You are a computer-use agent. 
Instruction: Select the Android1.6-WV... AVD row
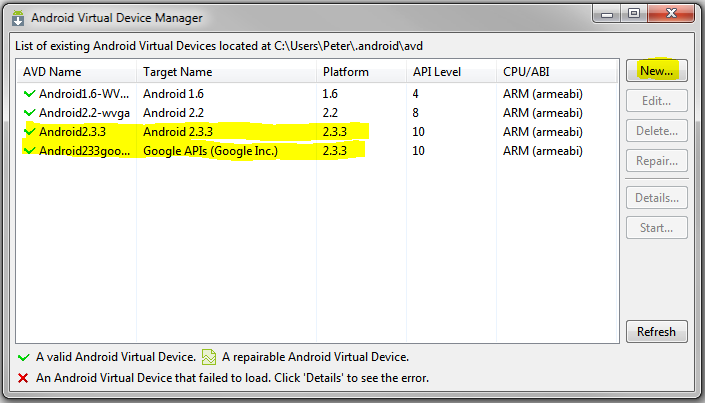(317, 94)
